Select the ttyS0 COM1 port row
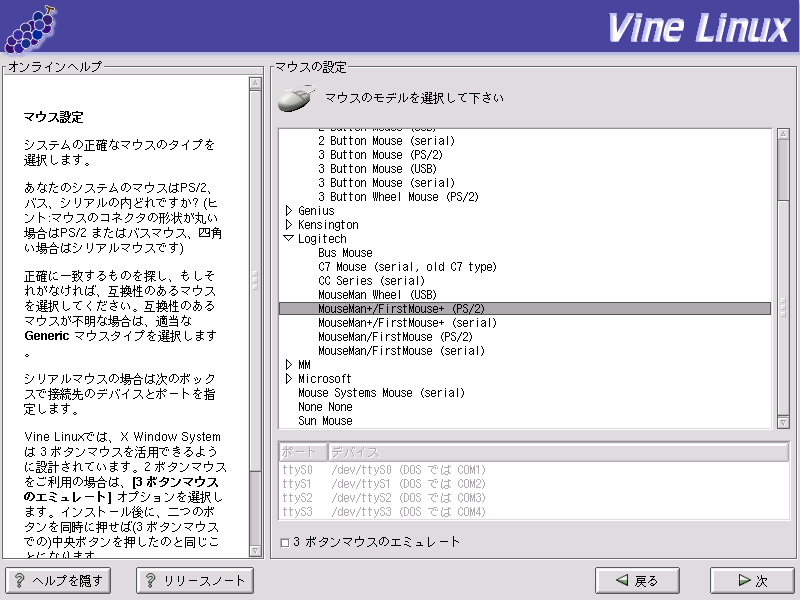This screenshot has width=800, height=600. [534, 470]
